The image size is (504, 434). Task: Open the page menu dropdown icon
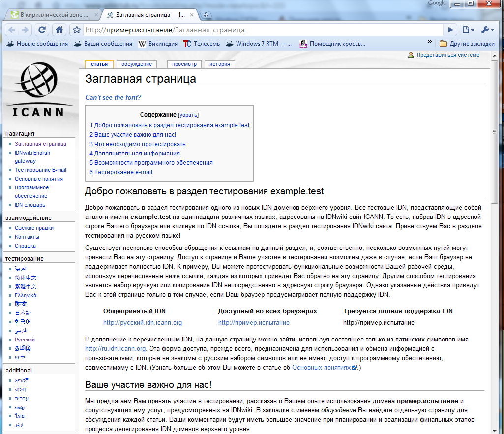click(x=468, y=30)
